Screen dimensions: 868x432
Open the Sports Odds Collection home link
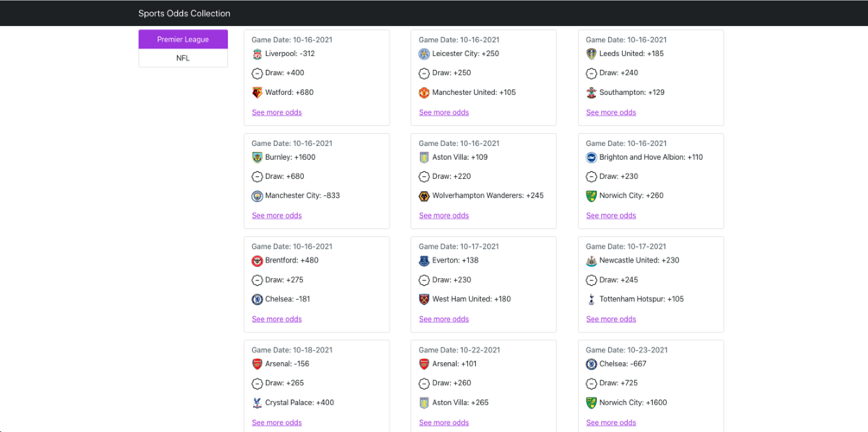pyautogui.click(x=184, y=13)
